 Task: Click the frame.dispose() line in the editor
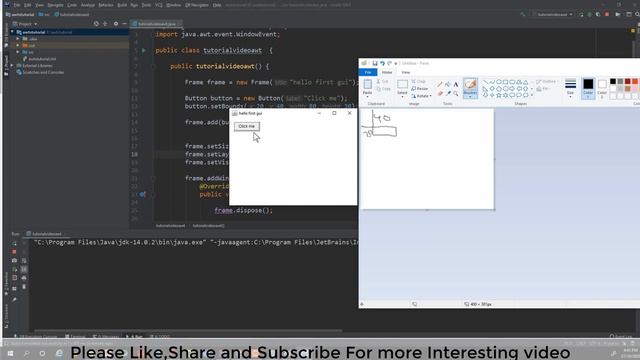244,211
